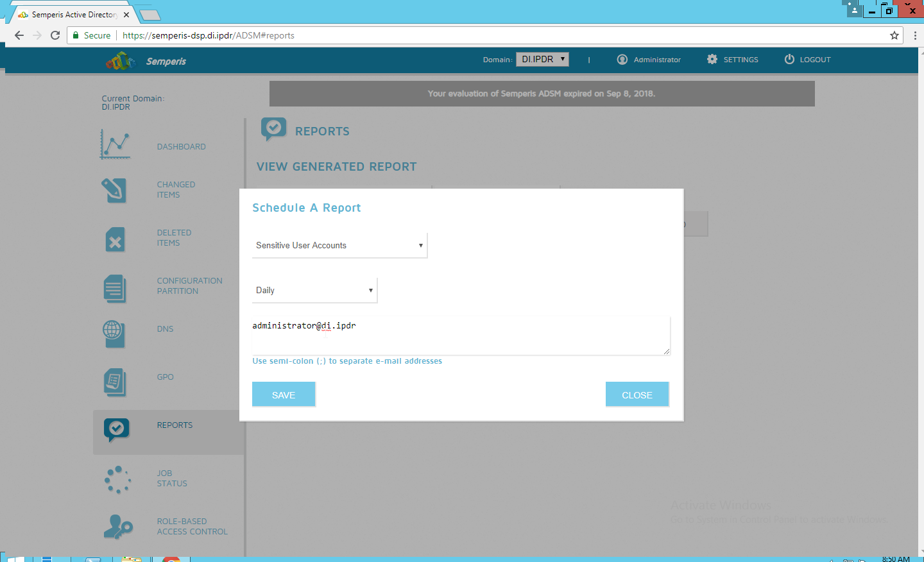
Task: Save the scheduled report
Action: [284, 395]
